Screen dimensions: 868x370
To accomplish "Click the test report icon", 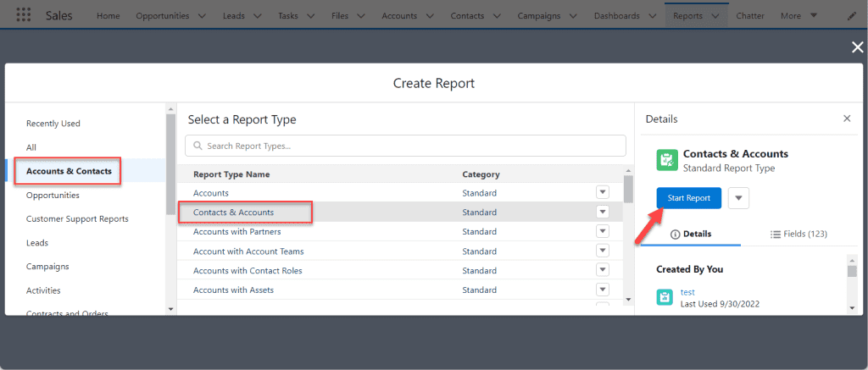I will pyautogui.click(x=665, y=297).
